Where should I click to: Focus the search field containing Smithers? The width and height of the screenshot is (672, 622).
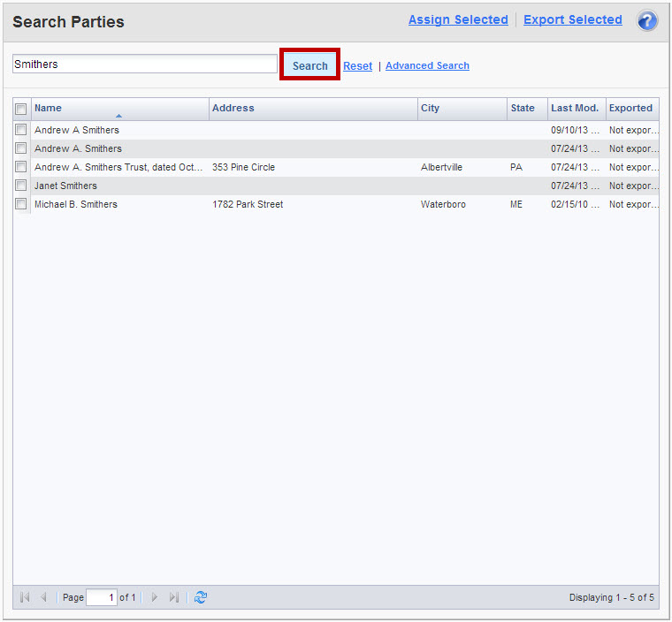pos(145,64)
